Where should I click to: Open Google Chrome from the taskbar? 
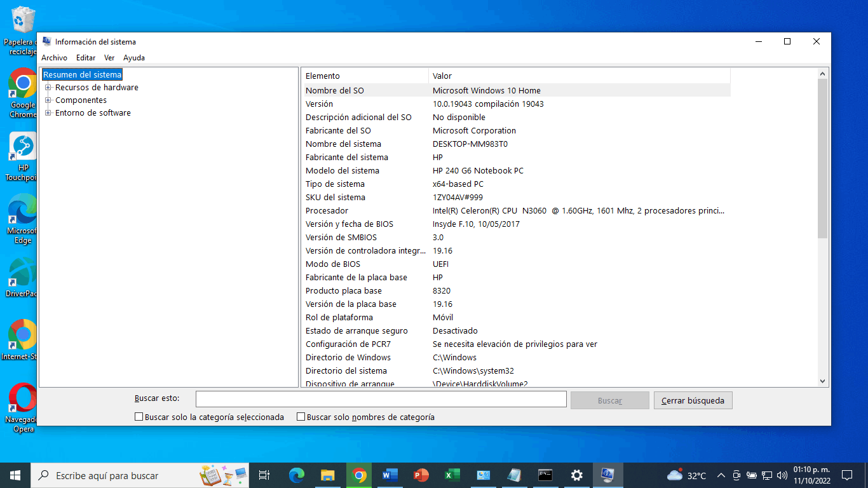[359, 475]
